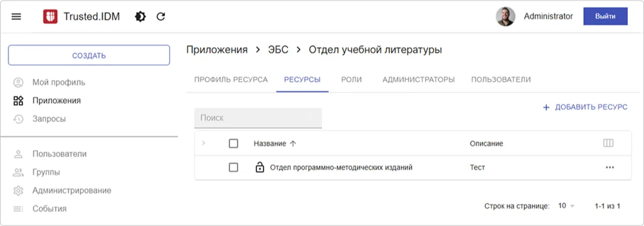
Task: Click the lock icon beside the resource name
Action: point(260,167)
